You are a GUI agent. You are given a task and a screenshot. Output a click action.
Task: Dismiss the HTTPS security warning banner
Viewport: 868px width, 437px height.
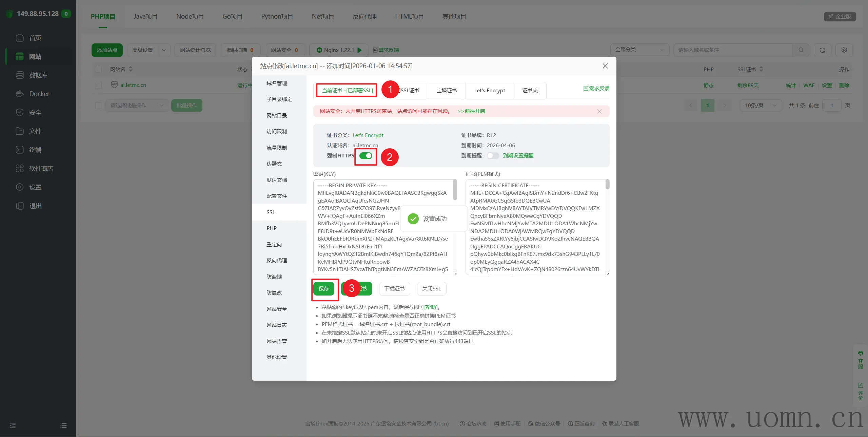click(x=599, y=111)
